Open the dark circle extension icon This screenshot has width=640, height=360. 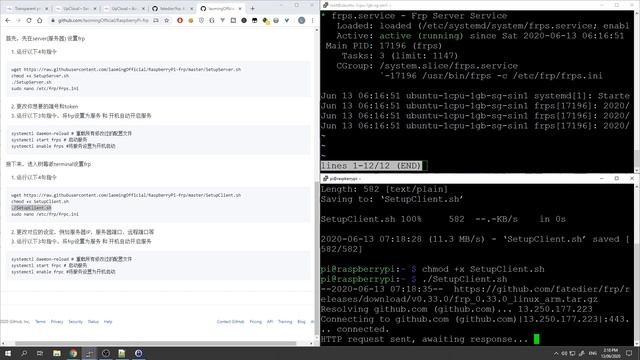pyautogui.click(x=244, y=20)
